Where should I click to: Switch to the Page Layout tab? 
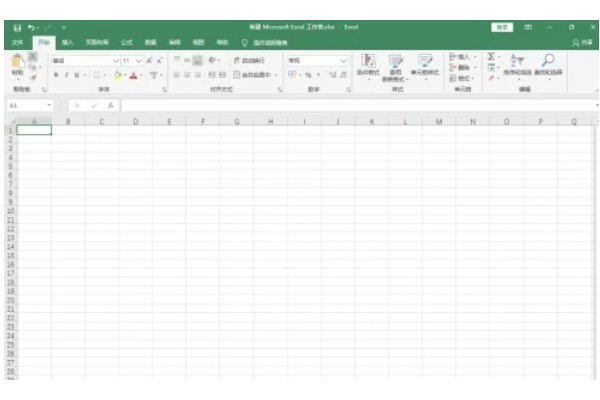point(97,42)
